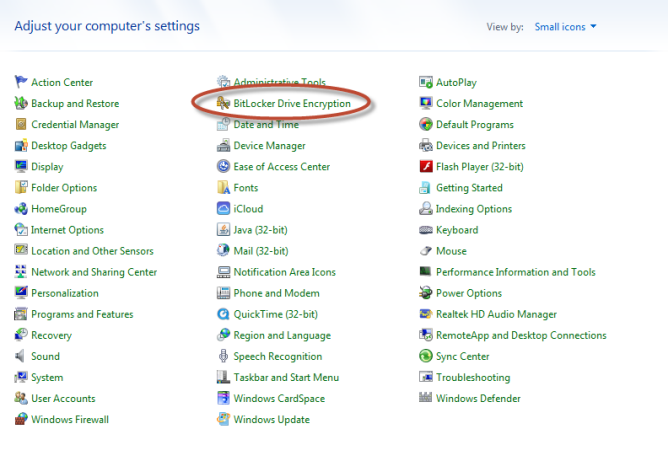Click the QuickTime icon
The width and height of the screenshot is (668, 470).
point(223,314)
